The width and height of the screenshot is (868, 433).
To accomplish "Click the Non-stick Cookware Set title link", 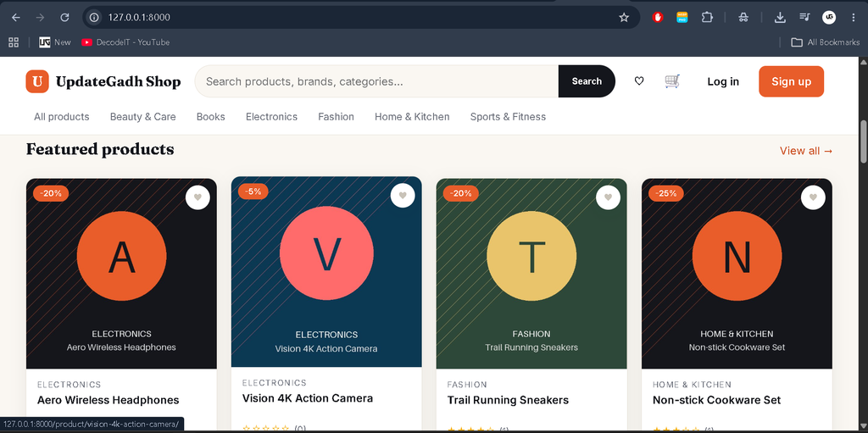I will click(717, 400).
